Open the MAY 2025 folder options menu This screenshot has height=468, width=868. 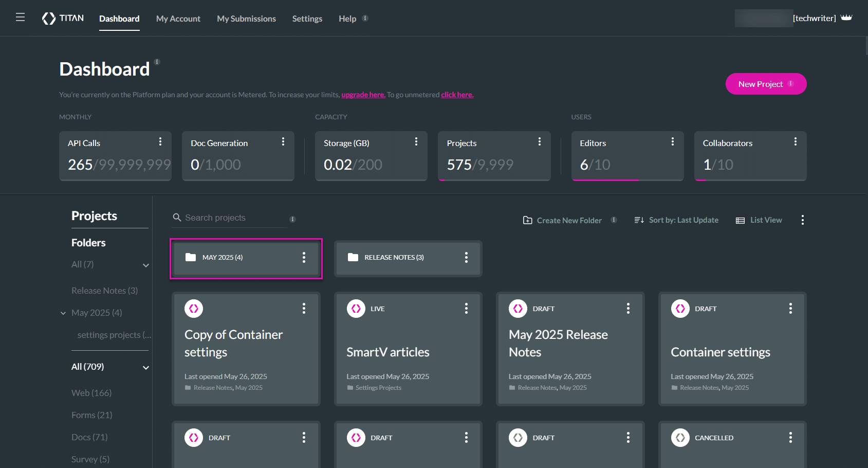point(304,257)
